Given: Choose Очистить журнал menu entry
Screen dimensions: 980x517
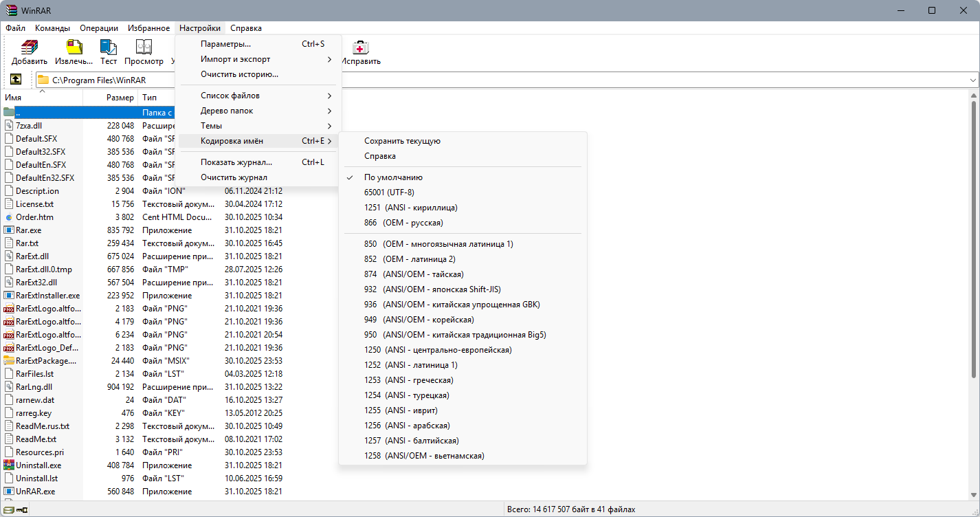Looking at the screenshot, I should (x=258, y=177).
